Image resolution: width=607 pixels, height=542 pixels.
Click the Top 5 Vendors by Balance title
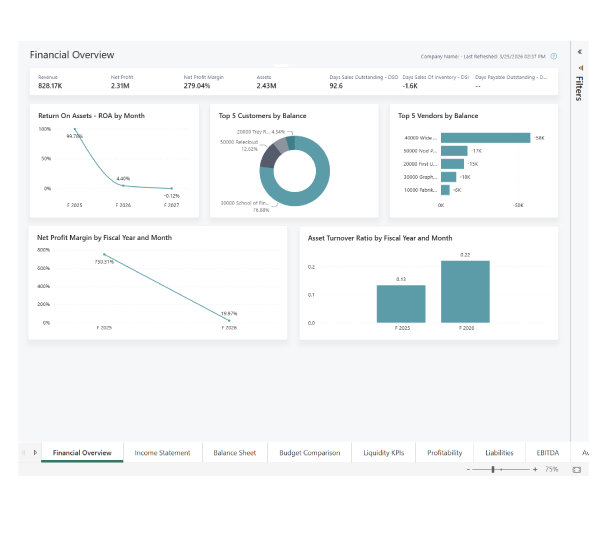tap(438, 116)
